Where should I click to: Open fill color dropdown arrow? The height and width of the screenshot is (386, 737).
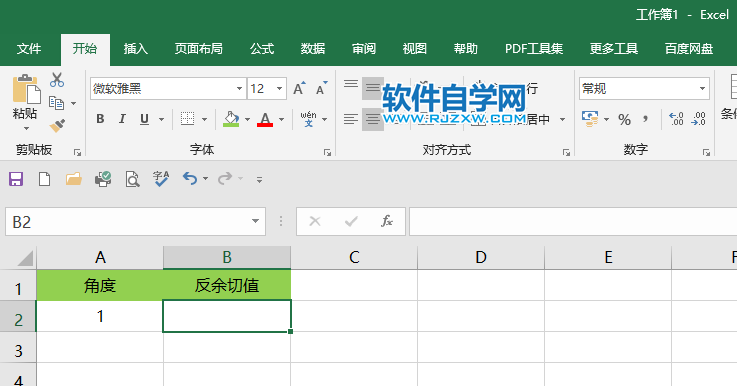pos(247,119)
